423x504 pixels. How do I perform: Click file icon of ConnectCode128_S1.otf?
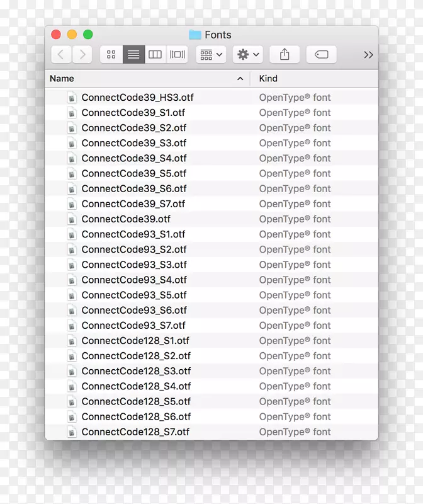pos(72,341)
